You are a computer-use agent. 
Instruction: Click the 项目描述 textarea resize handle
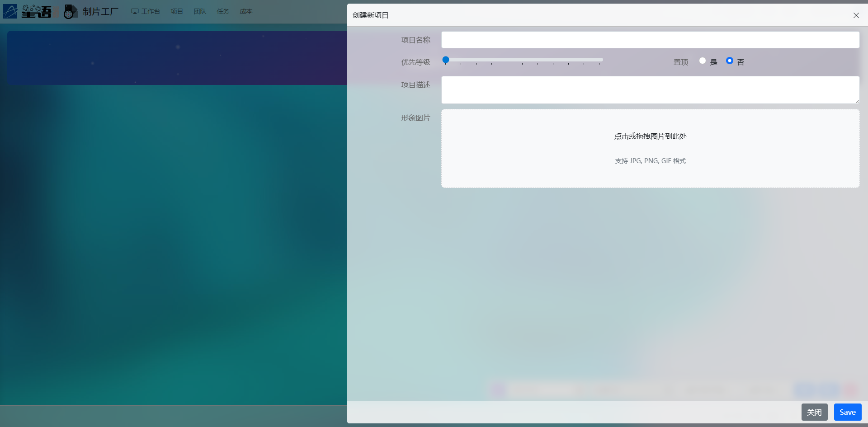pyautogui.click(x=857, y=101)
